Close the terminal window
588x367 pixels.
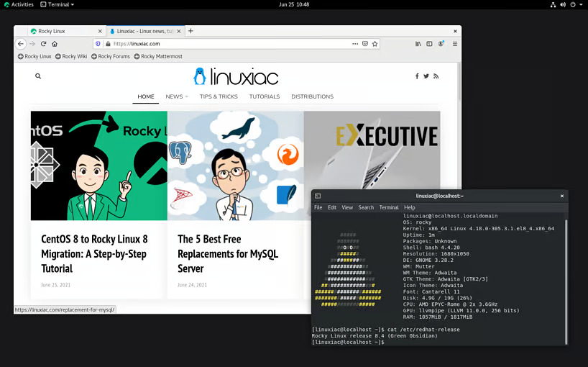click(x=561, y=196)
